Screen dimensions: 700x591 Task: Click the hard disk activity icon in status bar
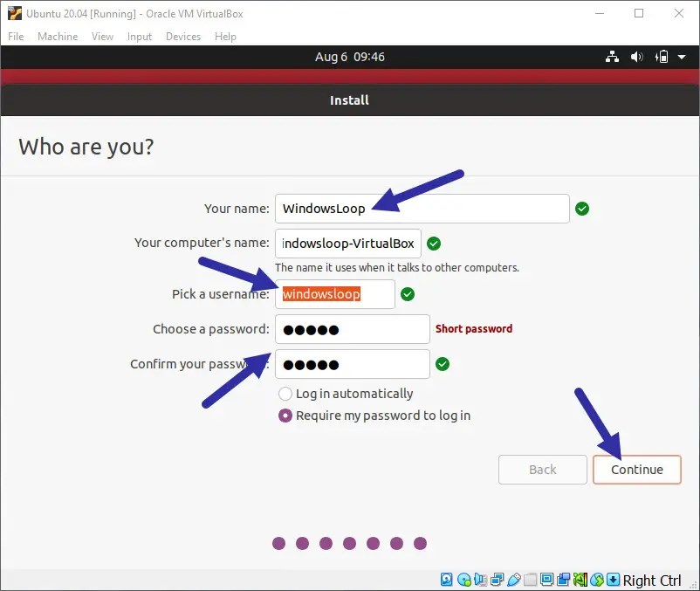tap(445, 579)
